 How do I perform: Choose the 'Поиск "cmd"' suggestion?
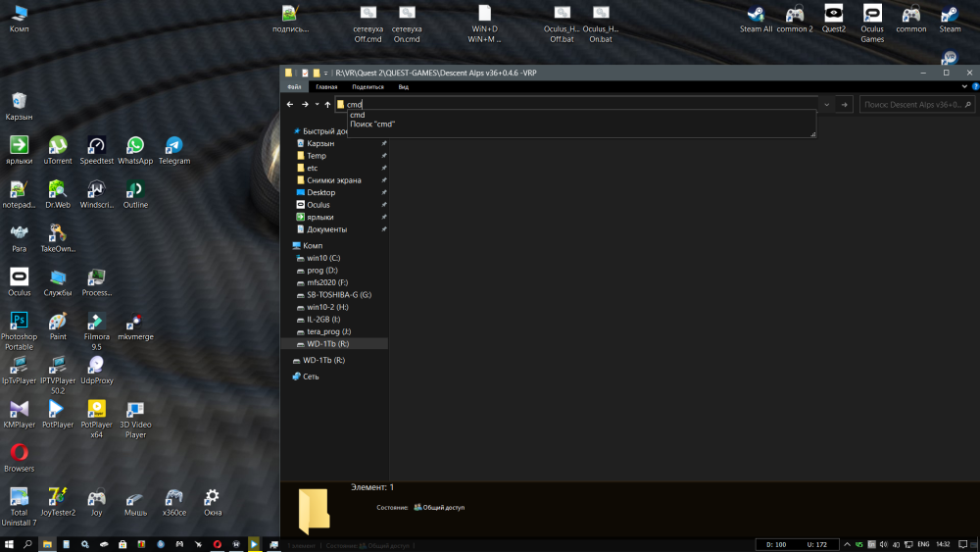click(x=372, y=125)
